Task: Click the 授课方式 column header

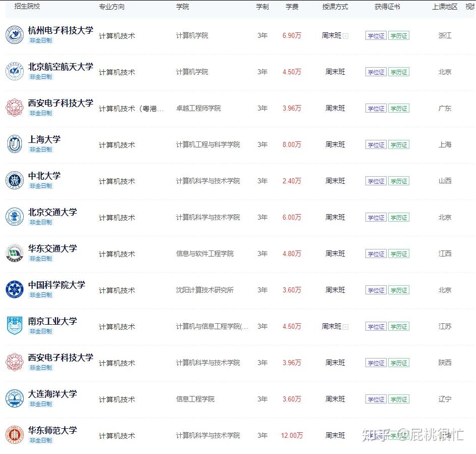Action: (x=335, y=7)
